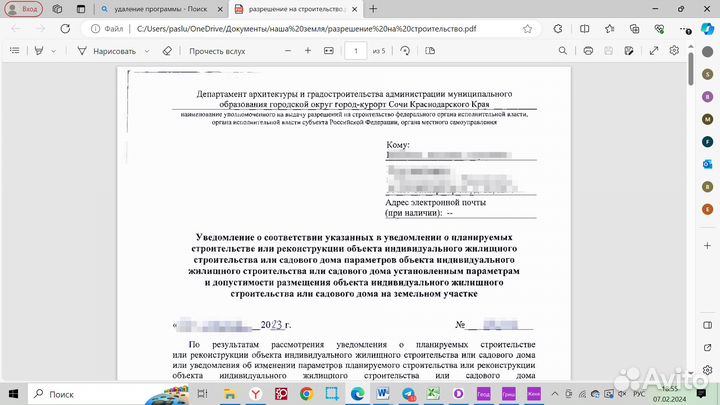Switch to Word on the taskbar
This screenshot has height=405, width=720.
(x=382, y=394)
